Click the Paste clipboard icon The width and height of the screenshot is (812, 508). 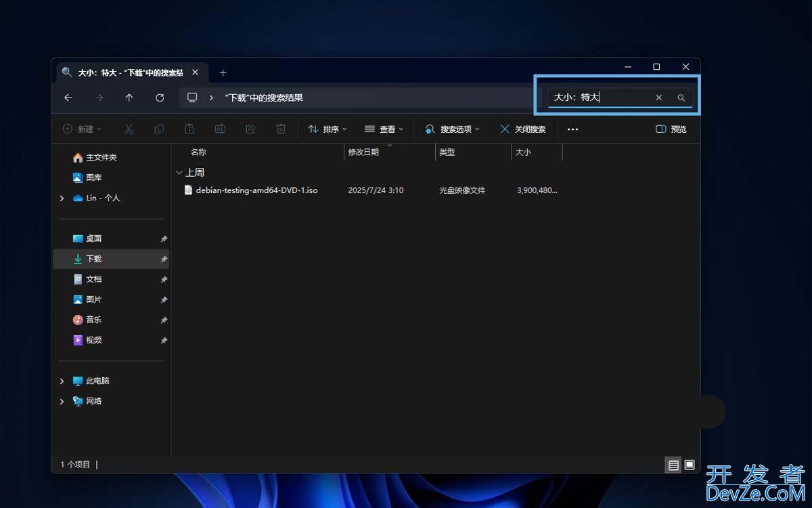(x=189, y=129)
